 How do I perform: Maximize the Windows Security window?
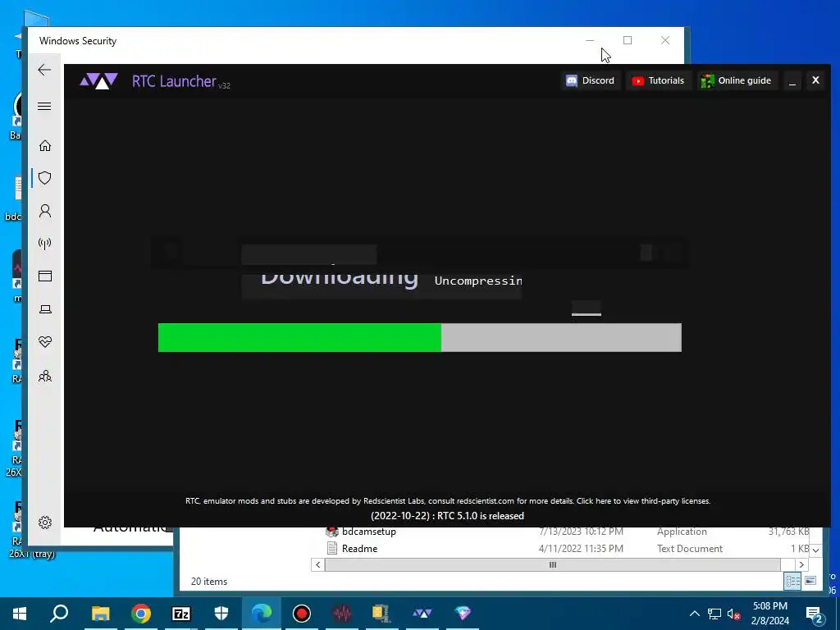[x=628, y=40]
